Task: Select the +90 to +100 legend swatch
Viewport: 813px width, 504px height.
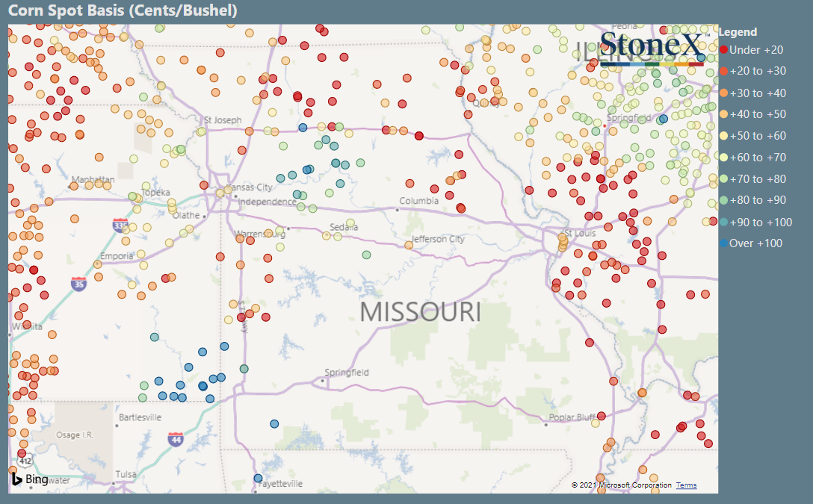Action: coord(724,223)
